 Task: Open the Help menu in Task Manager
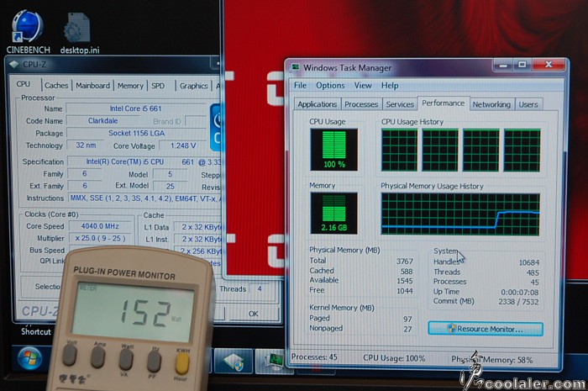point(390,85)
